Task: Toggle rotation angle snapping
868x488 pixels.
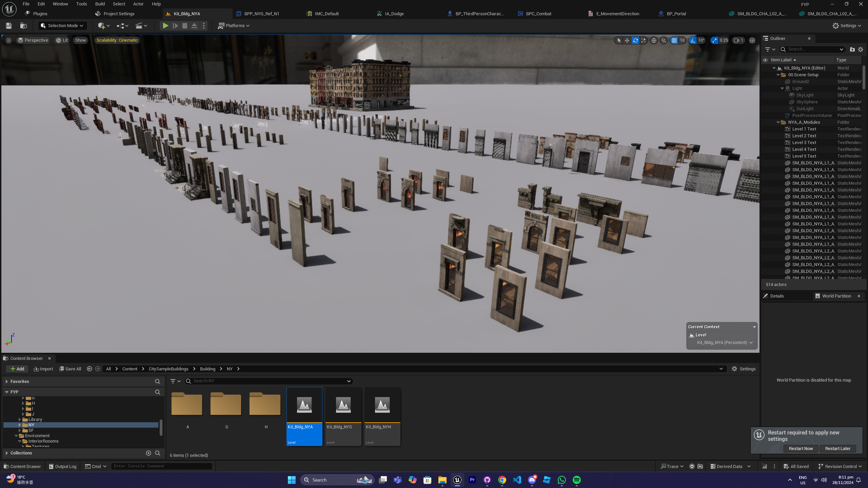Action: click(x=693, y=40)
